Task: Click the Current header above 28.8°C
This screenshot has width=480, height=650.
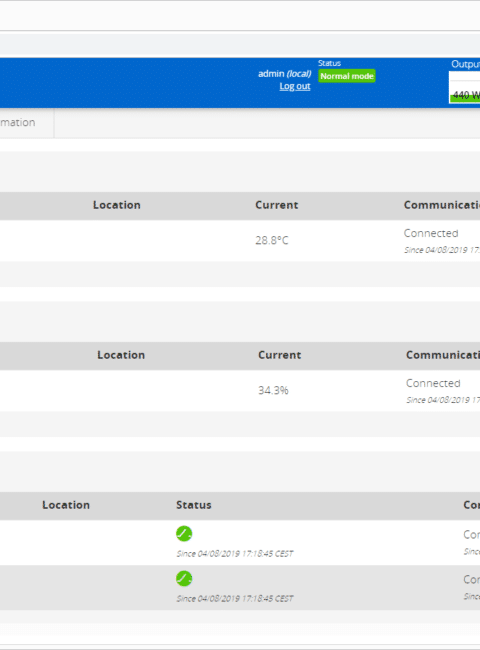Action: click(276, 205)
